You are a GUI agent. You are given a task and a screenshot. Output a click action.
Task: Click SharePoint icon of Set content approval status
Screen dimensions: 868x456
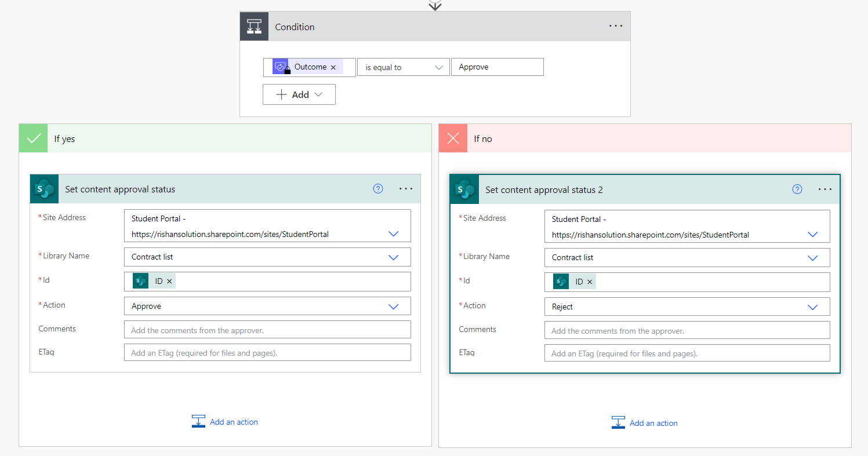45,189
